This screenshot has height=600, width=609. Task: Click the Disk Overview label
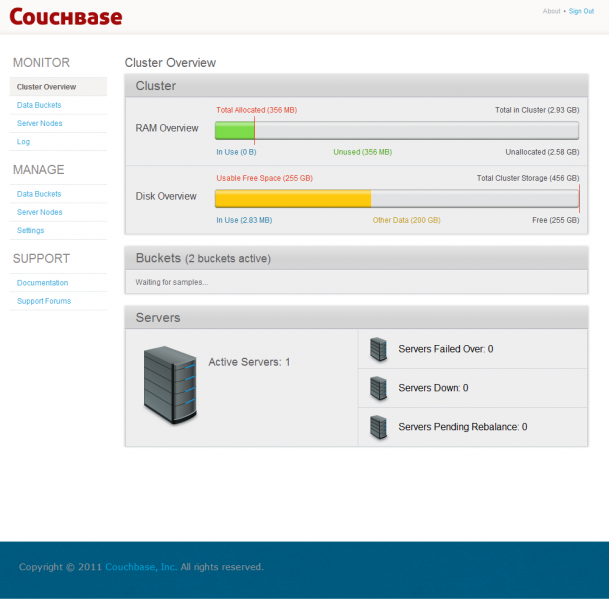tap(166, 196)
